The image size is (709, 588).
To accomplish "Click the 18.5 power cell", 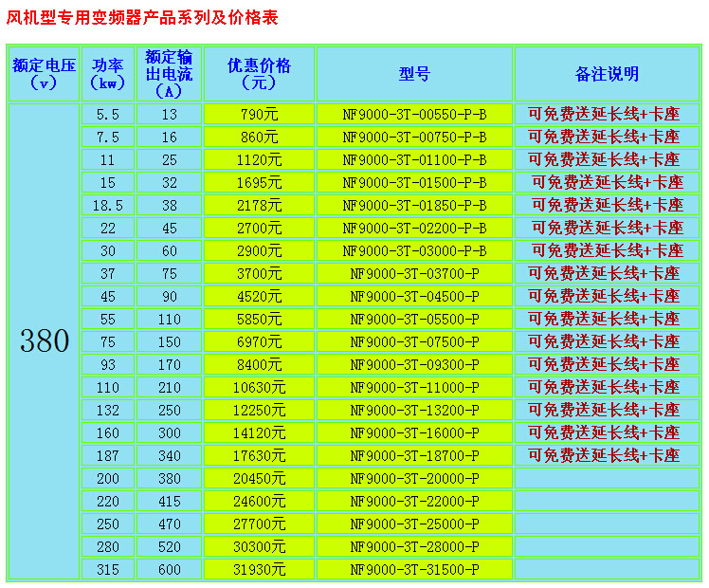I will pos(108,205).
